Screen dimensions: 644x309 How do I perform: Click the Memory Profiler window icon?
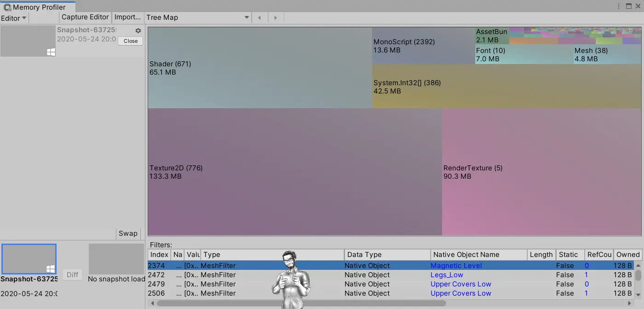coord(7,7)
